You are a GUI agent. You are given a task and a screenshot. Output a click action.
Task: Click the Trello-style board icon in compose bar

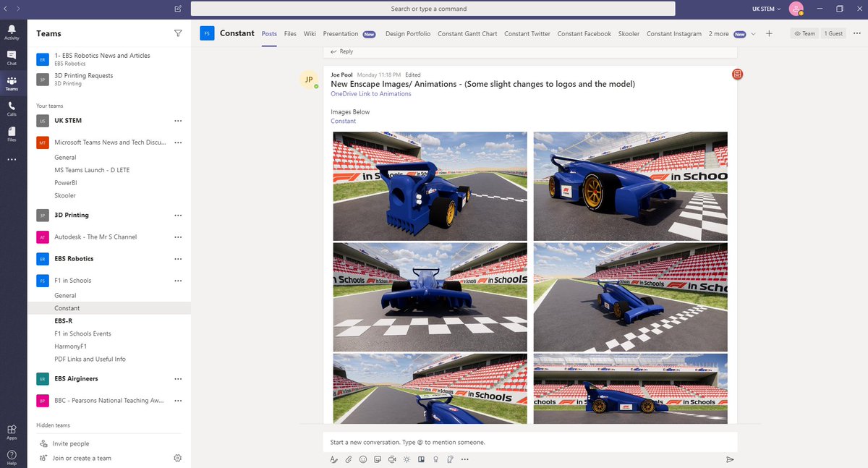(421, 459)
